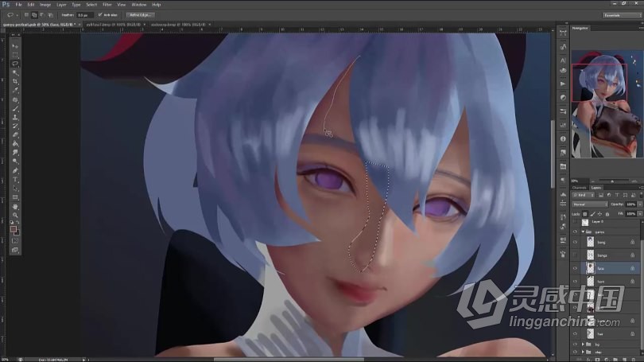Select the Horizontal Type tool
This screenshot has height=362, width=644.
(15, 180)
